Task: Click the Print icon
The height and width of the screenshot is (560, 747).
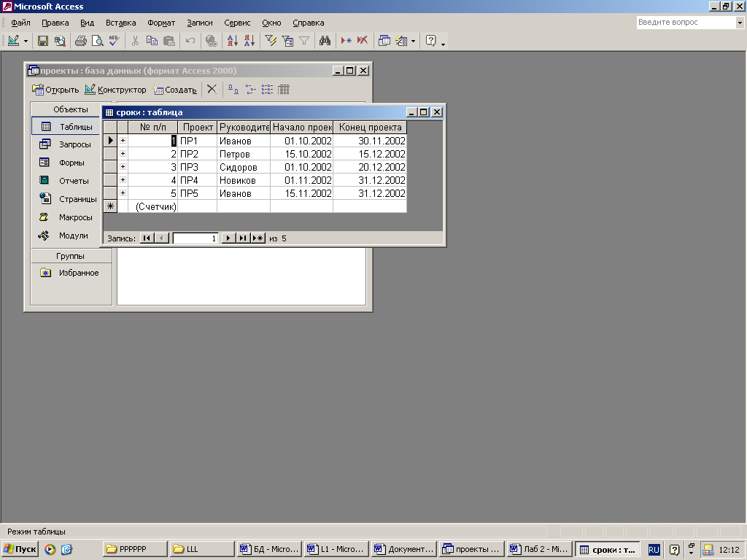Action: pos(80,41)
